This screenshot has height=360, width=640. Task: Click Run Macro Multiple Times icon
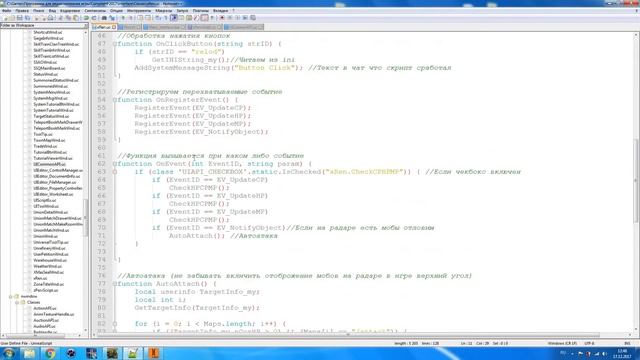coord(245,18)
